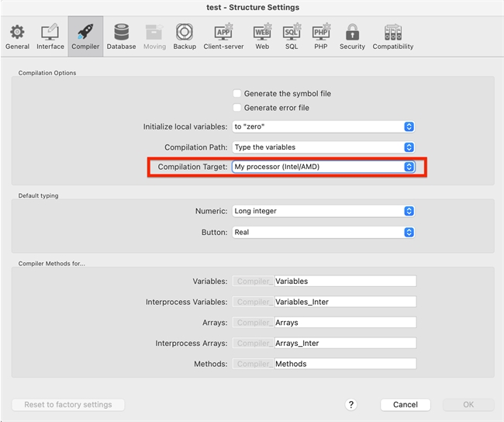Open the Compilation Path dropdown
Image resolution: width=504 pixels, height=422 pixels.
(x=323, y=147)
